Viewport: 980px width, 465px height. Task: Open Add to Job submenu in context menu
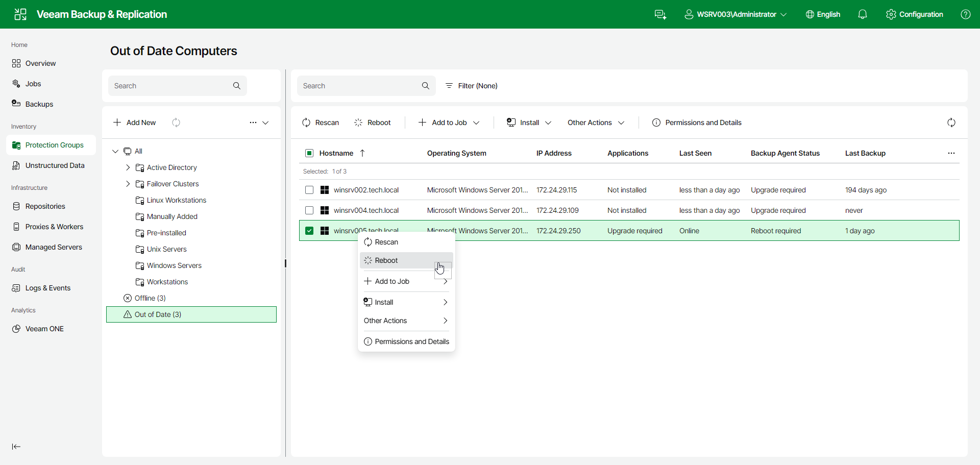pos(406,281)
